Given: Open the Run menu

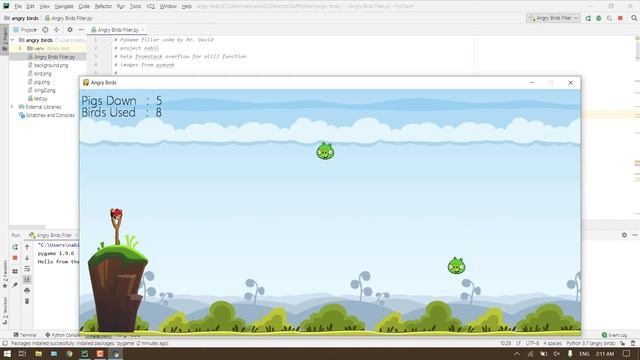Looking at the screenshot, I should tap(121, 7).
